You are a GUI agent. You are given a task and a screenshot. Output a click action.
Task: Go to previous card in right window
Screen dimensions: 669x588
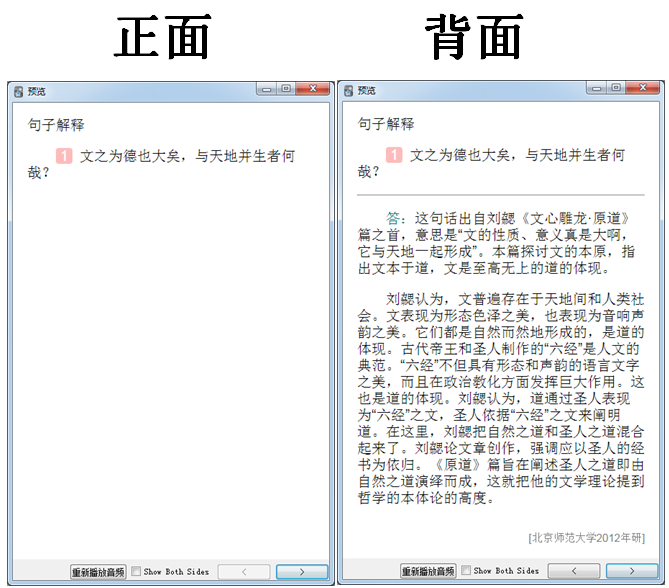574,571
